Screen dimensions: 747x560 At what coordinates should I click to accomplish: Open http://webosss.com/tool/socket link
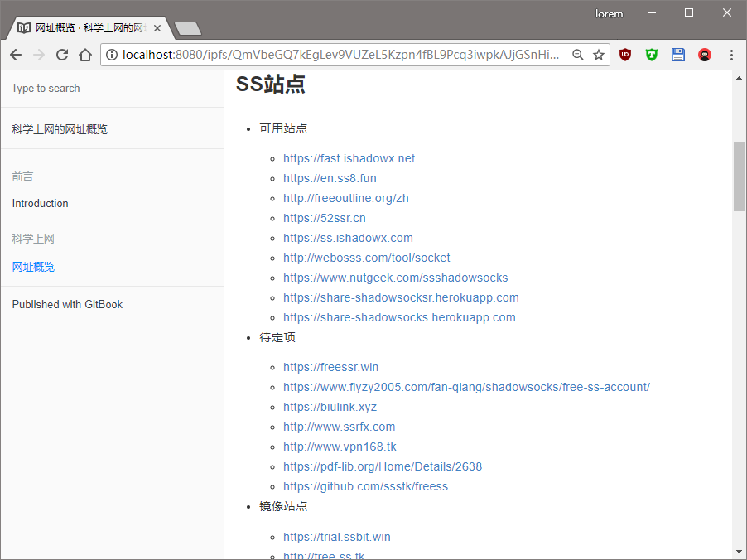tap(366, 258)
